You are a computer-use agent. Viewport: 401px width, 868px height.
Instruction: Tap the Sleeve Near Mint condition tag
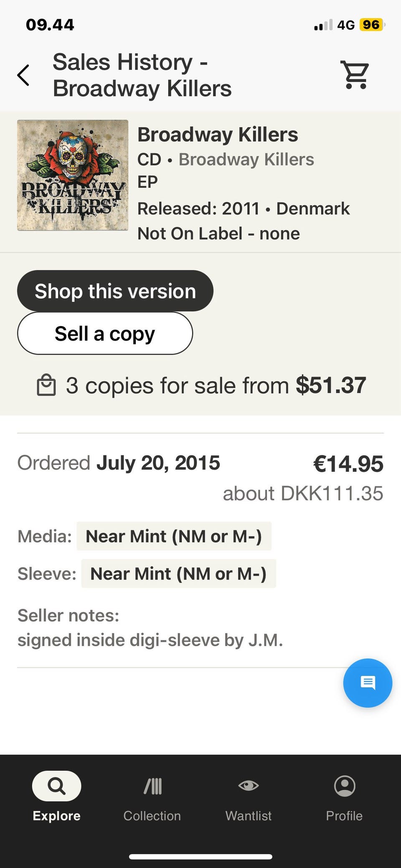178,574
